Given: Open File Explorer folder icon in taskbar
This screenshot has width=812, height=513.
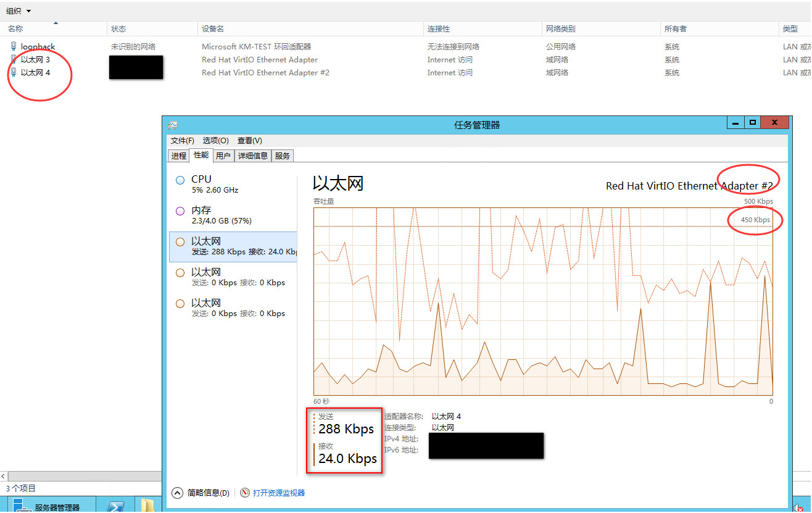Looking at the screenshot, I should tap(147, 506).
